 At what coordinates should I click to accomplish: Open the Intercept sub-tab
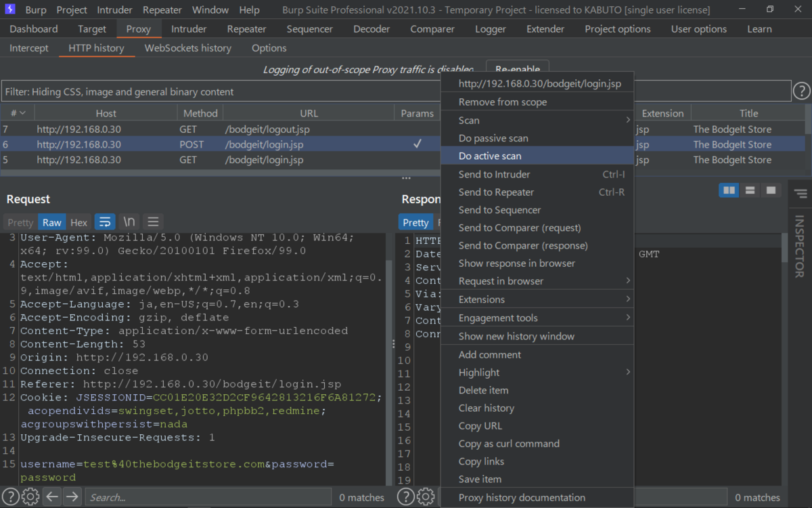(x=29, y=48)
